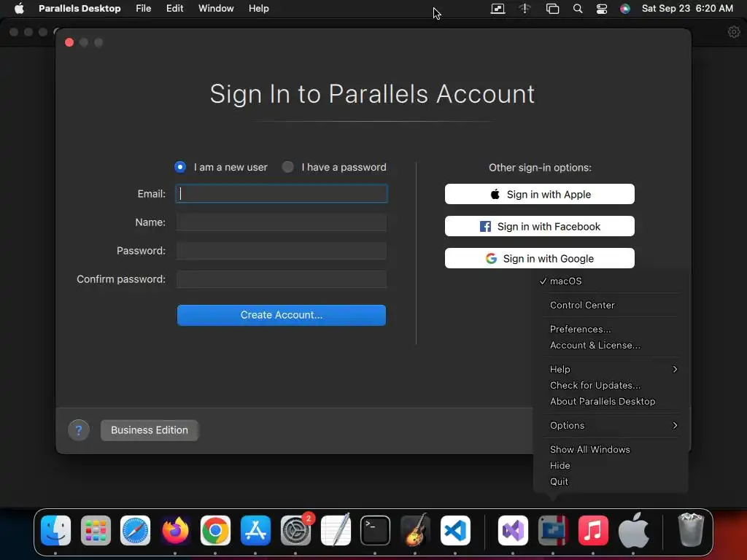
Task: Launch Safari from the dock
Action: (135, 530)
